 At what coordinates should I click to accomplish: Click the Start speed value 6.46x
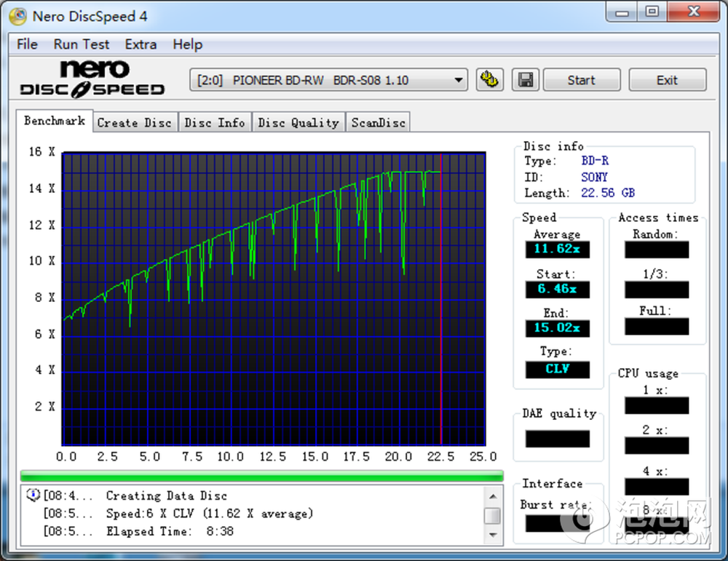pyautogui.click(x=557, y=289)
